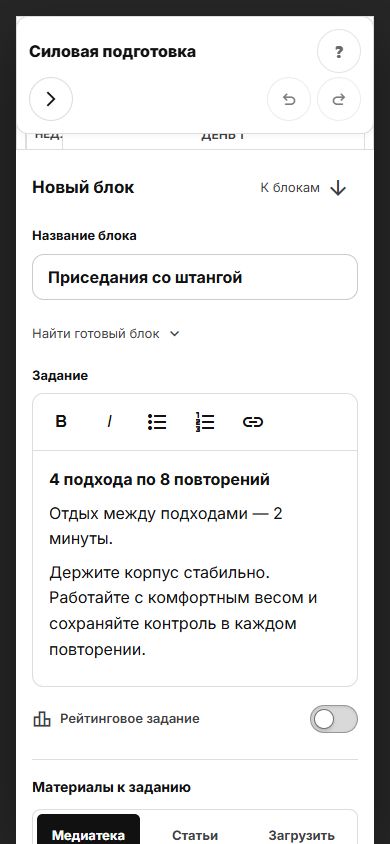This screenshot has width=390, height=844.
Task: Redo the last action
Action: pyautogui.click(x=338, y=99)
